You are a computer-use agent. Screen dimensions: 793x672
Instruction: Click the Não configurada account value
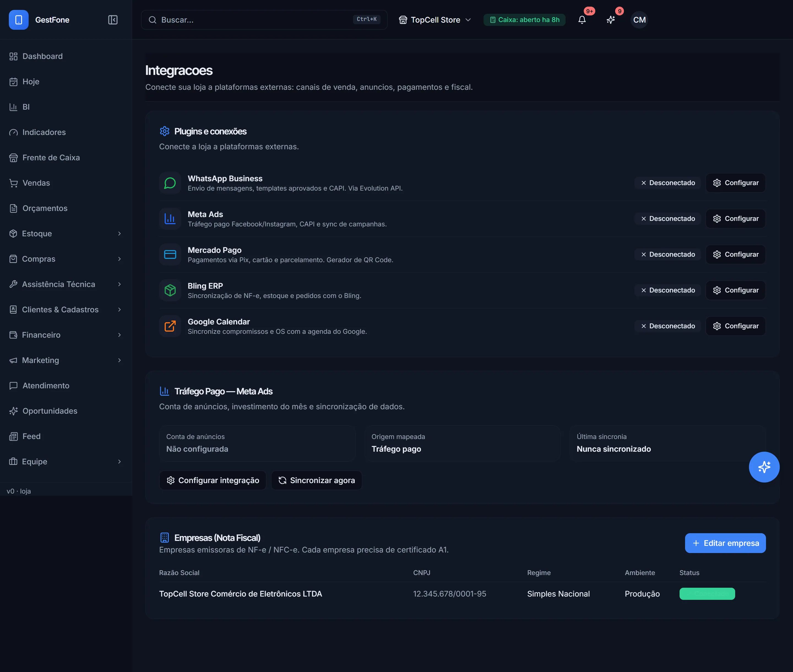pyautogui.click(x=197, y=449)
